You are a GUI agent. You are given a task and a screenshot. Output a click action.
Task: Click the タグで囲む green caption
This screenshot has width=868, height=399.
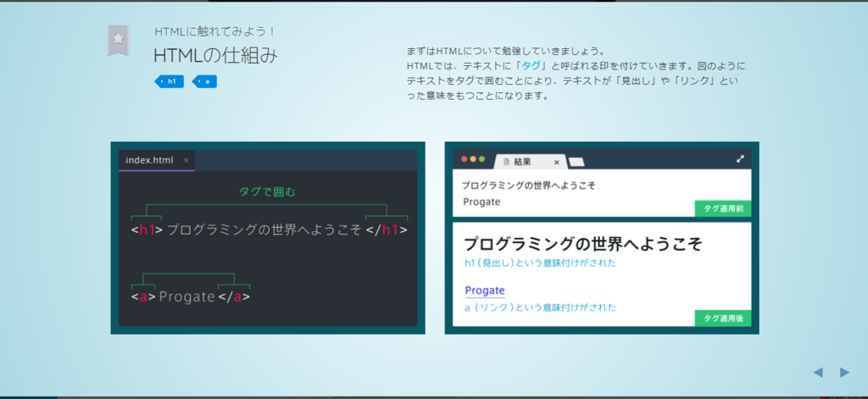coord(267,192)
